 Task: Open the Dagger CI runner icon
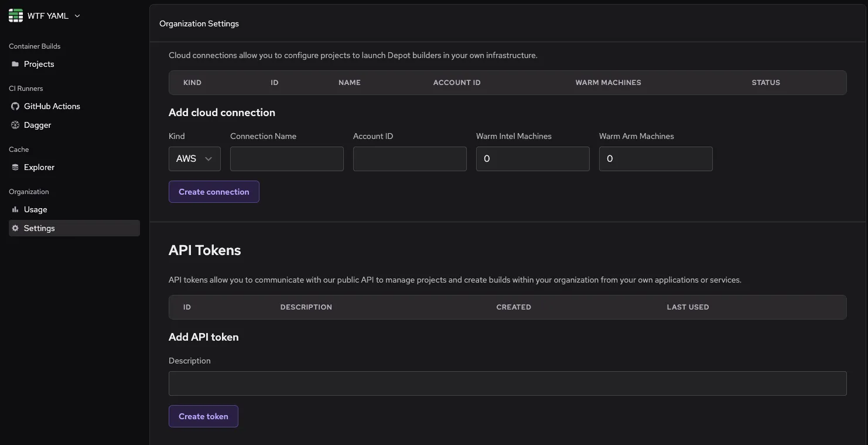click(x=15, y=125)
